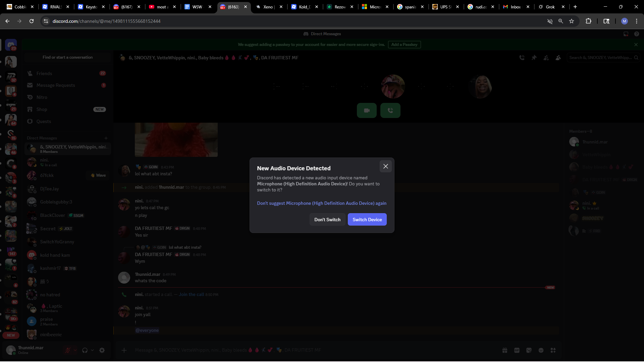Open the Discord Shop
The width and height of the screenshot is (644, 362).
pyautogui.click(x=67, y=109)
